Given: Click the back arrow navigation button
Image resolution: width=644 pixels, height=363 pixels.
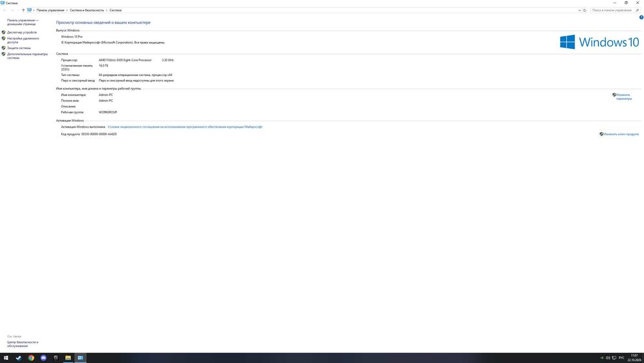Looking at the screenshot, I should point(5,10).
